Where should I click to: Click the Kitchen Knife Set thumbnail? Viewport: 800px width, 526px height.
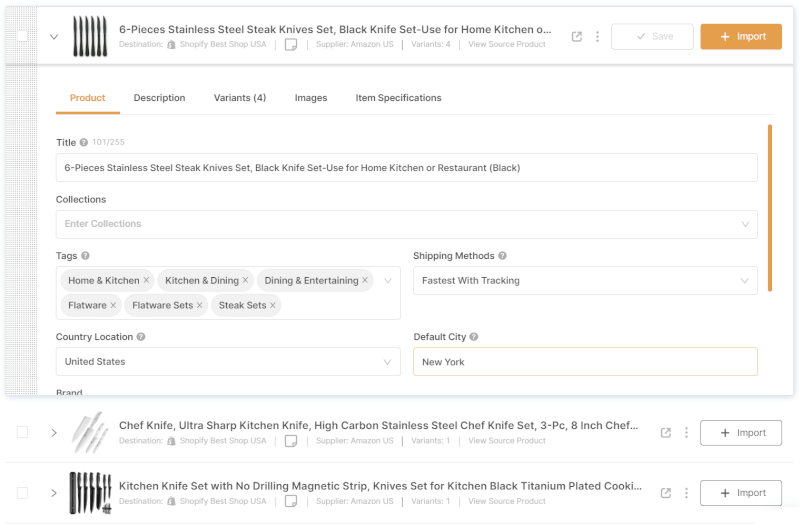point(90,493)
